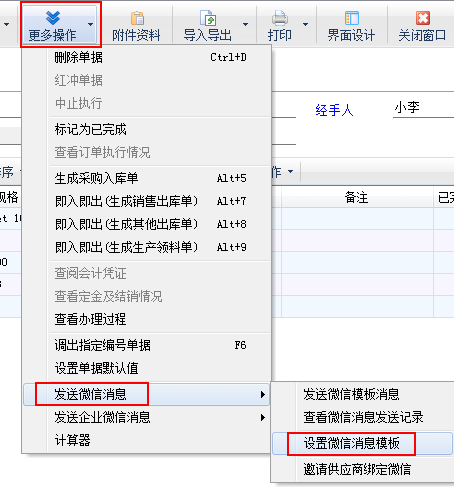Click the 打印 printer icon
The image size is (454, 487).
tap(279, 18)
